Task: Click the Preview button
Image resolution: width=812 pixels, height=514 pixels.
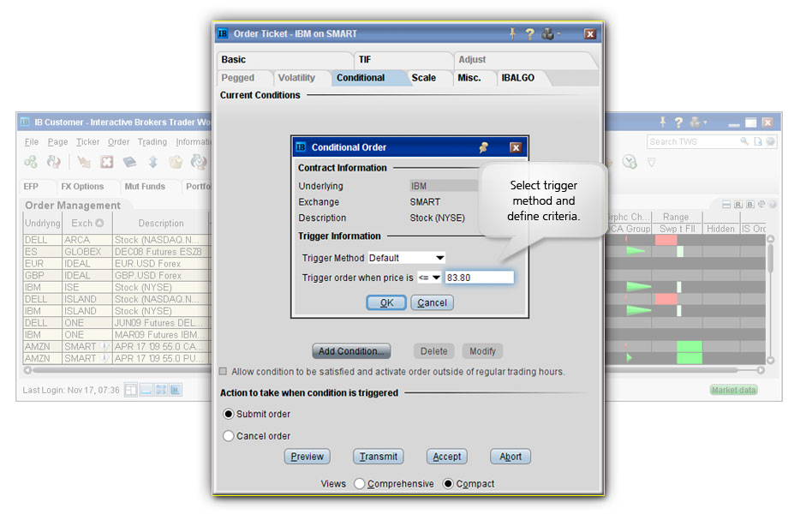Action: coord(307,457)
